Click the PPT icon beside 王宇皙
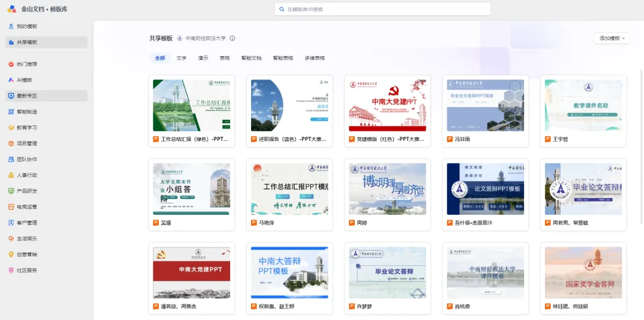644x320 pixels. pos(548,139)
